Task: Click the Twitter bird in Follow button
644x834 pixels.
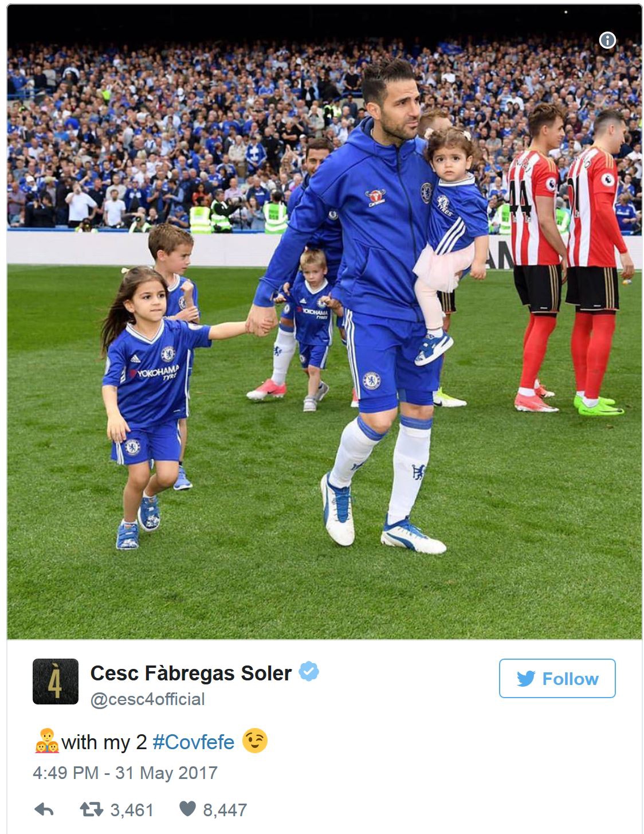Action: 525,679
